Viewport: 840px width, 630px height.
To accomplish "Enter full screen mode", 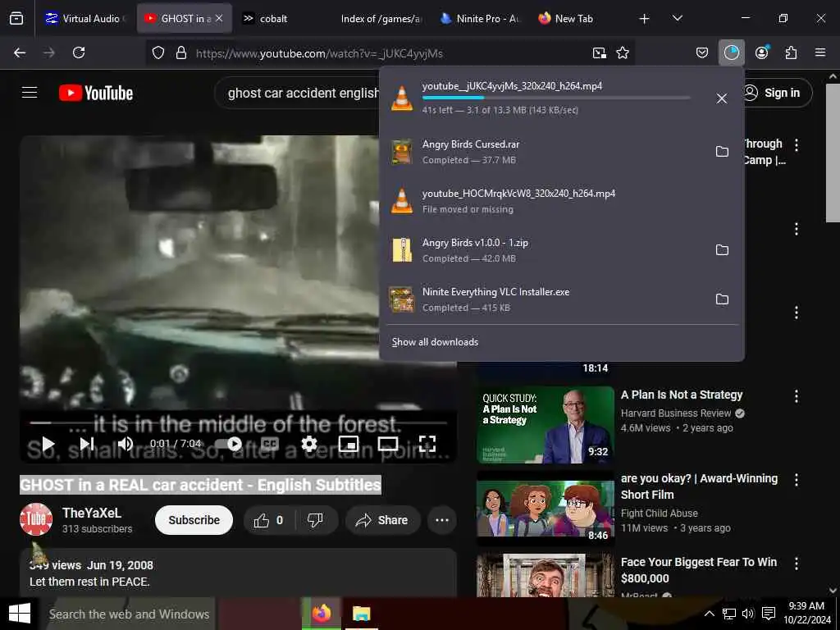I will coord(427,444).
